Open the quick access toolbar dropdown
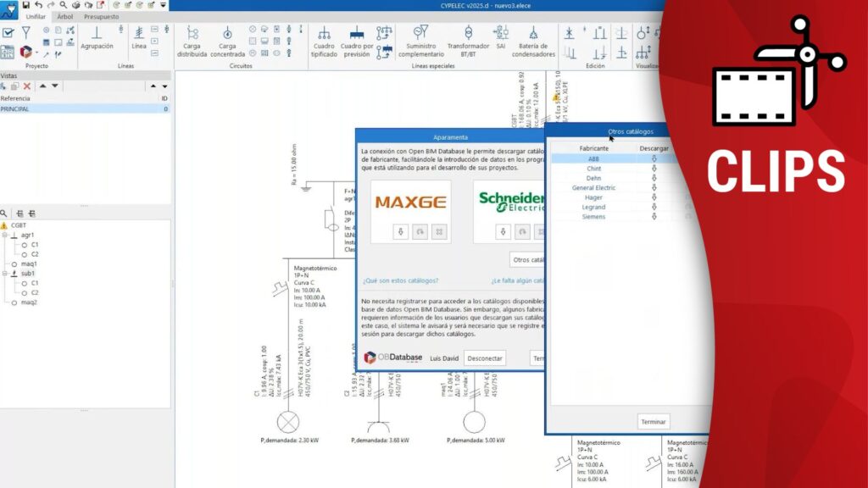868x488 pixels. pyautogui.click(x=164, y=5)
